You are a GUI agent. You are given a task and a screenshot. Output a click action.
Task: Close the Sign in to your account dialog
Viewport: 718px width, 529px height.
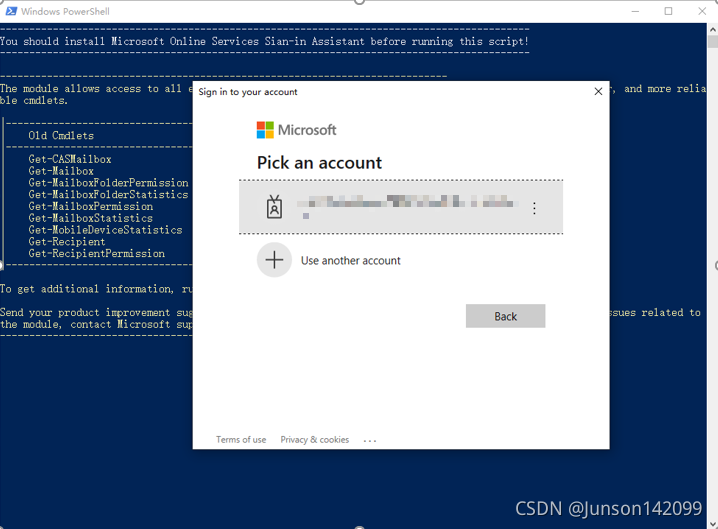tap(598, 92)
